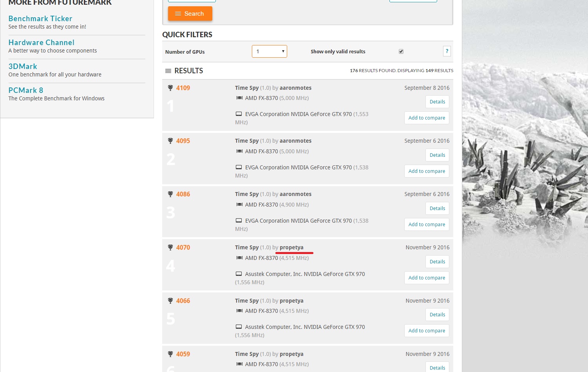Click Details for score 4095 result
This screenshot has height=372, width=588.
437,155
